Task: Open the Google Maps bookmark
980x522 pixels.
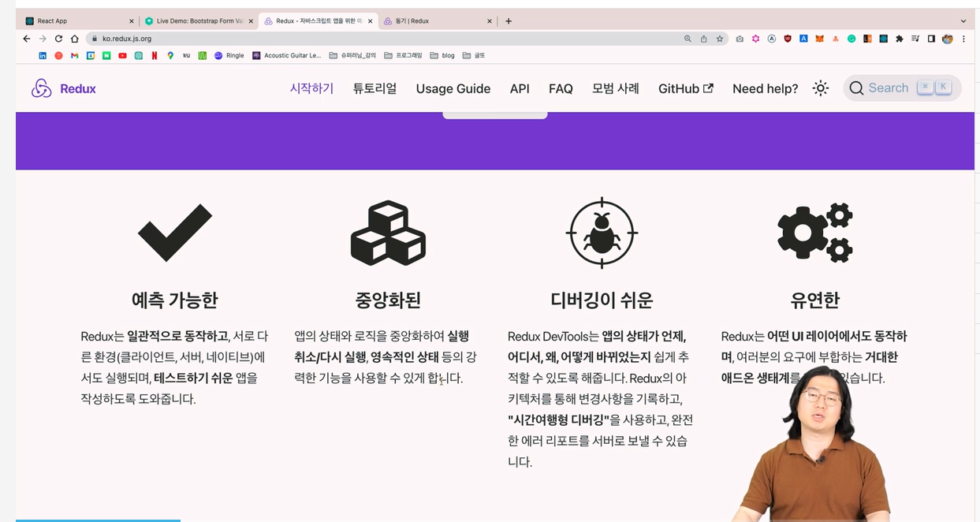Action: click(x=170, y=55)
